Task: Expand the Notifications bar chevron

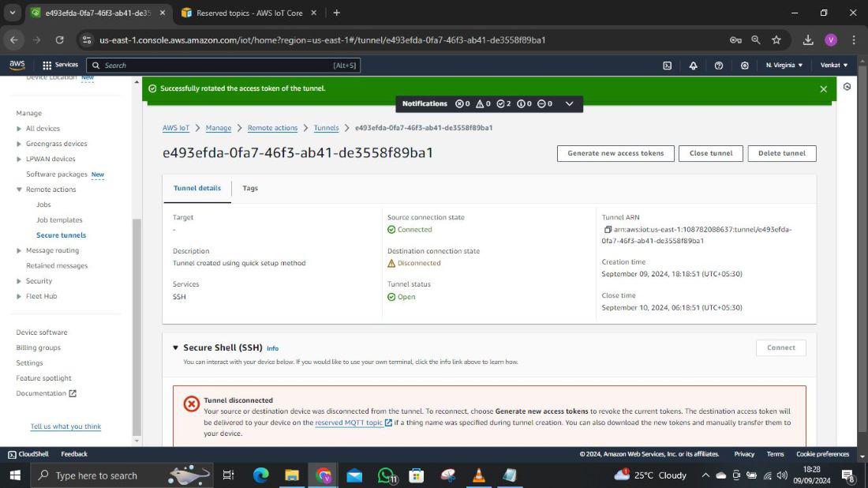Action: point(569,103)
